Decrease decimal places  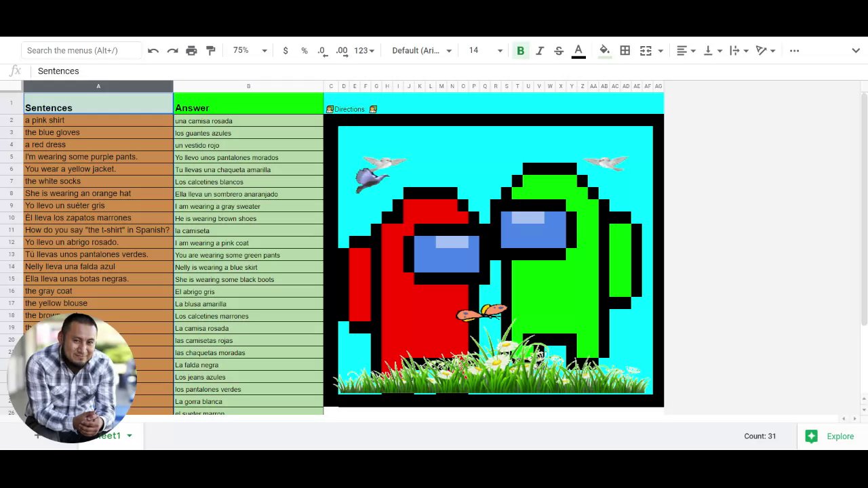coord(322,51)
